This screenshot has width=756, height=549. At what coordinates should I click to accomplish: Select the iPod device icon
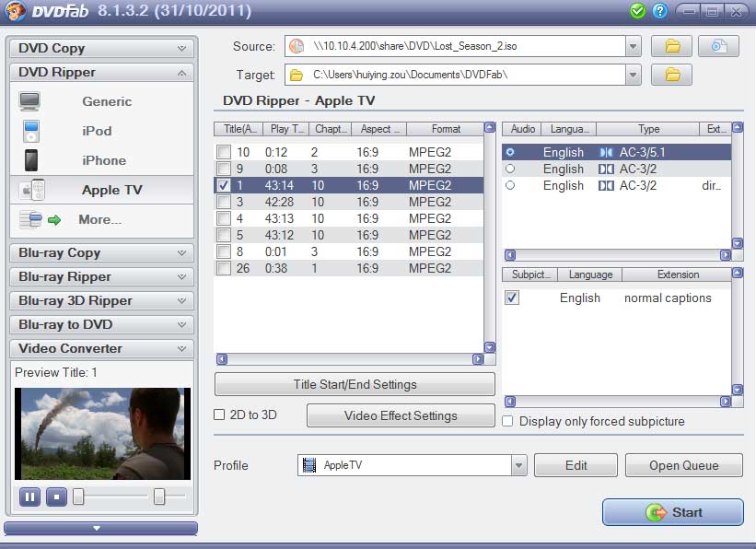31,131
